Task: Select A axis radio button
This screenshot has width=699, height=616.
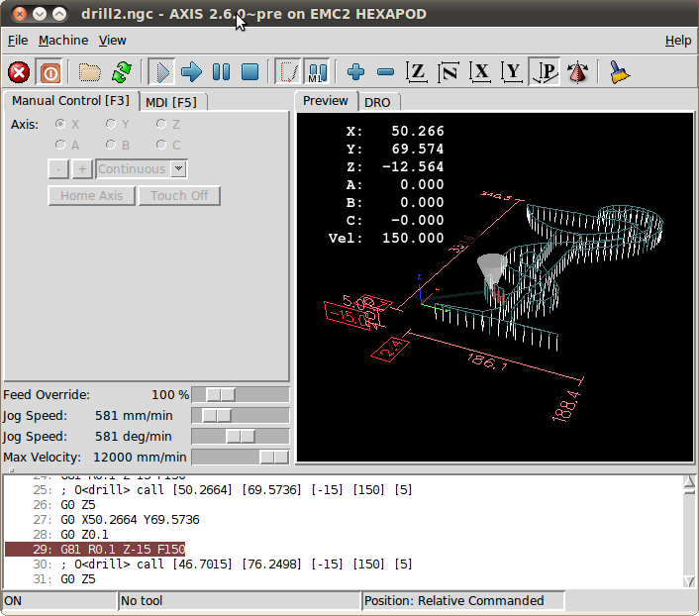Action: (60, 145)
